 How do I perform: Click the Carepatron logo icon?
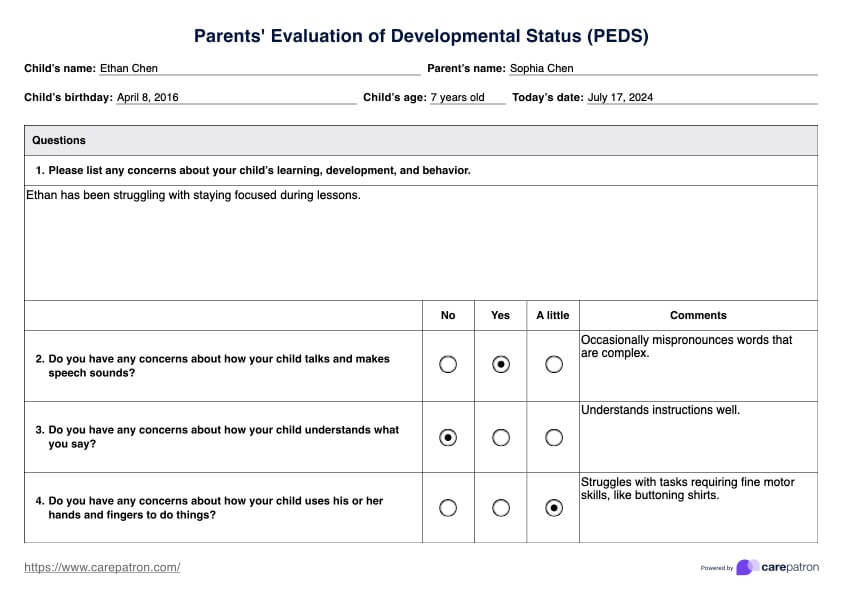pos(746,567)
